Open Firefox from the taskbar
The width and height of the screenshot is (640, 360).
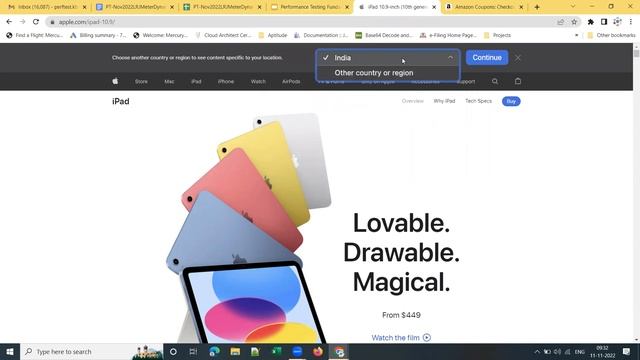318,351
